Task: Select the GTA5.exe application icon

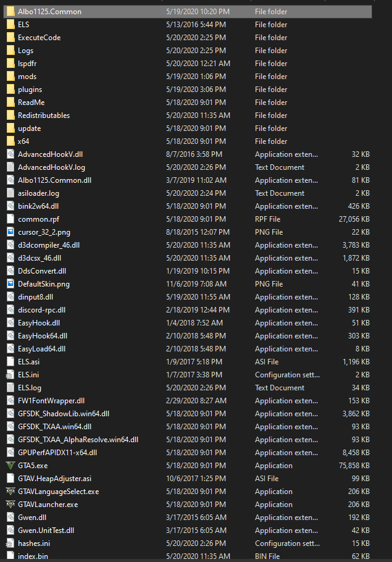Action: 10,466
